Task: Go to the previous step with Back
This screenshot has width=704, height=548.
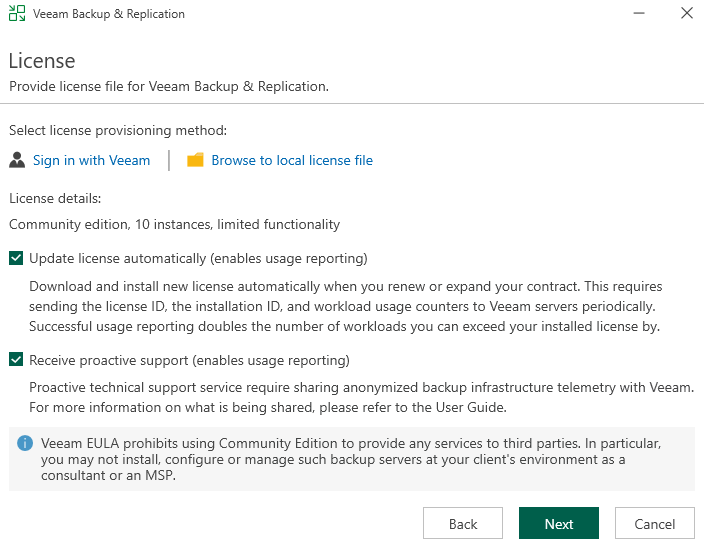Action: [462, 524]
